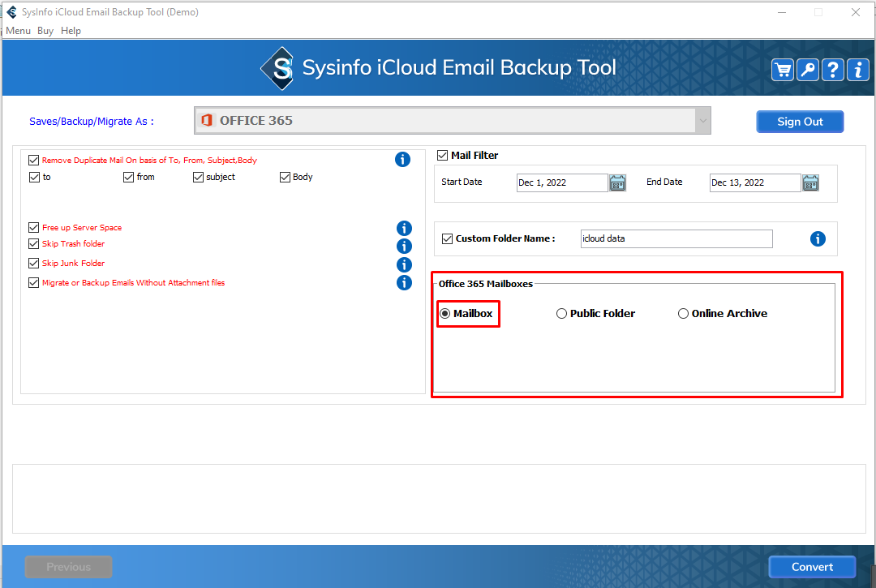
Task: Open the key activation icon
Action: point(808,70)
